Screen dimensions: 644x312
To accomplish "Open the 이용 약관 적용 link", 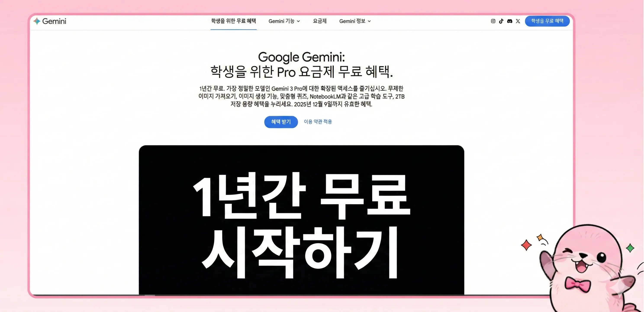I will (x=318, y=122).
